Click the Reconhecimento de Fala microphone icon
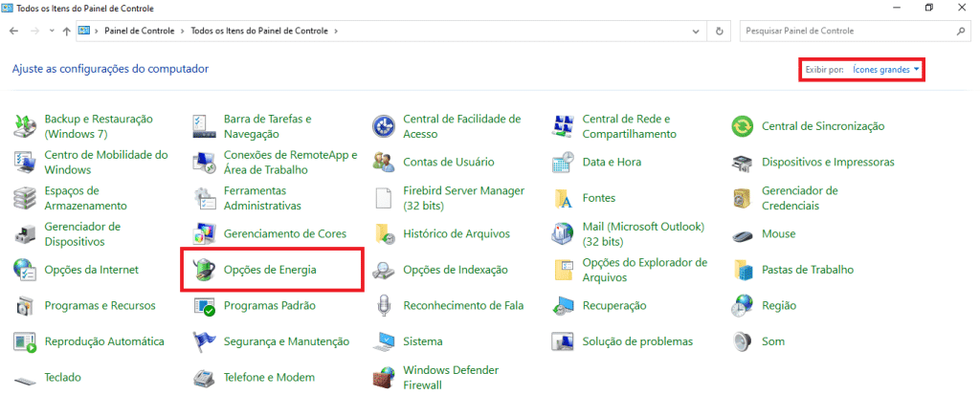Image resolution: width=980 pixels, height=417 pixels. (x=384, y=305)
